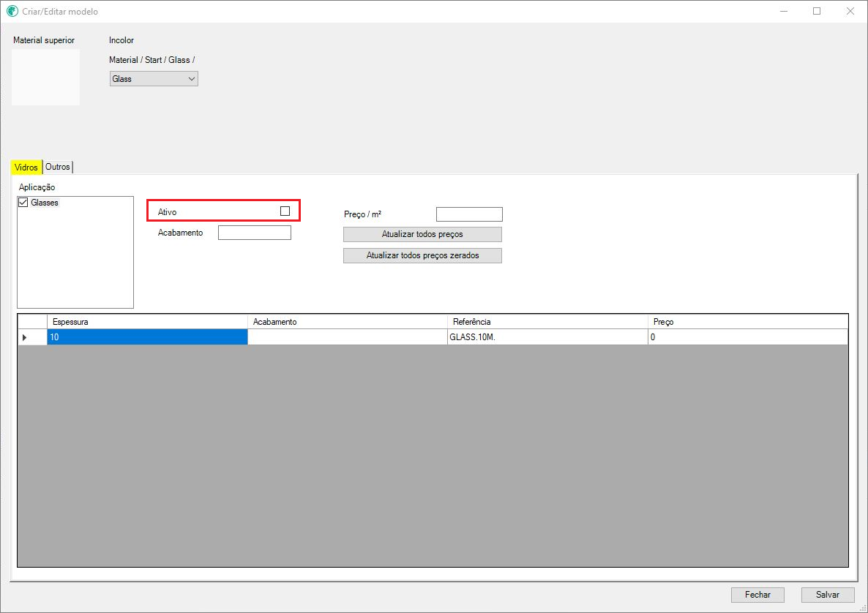
Task: Click the Fechar button
Action: (757, 595)
